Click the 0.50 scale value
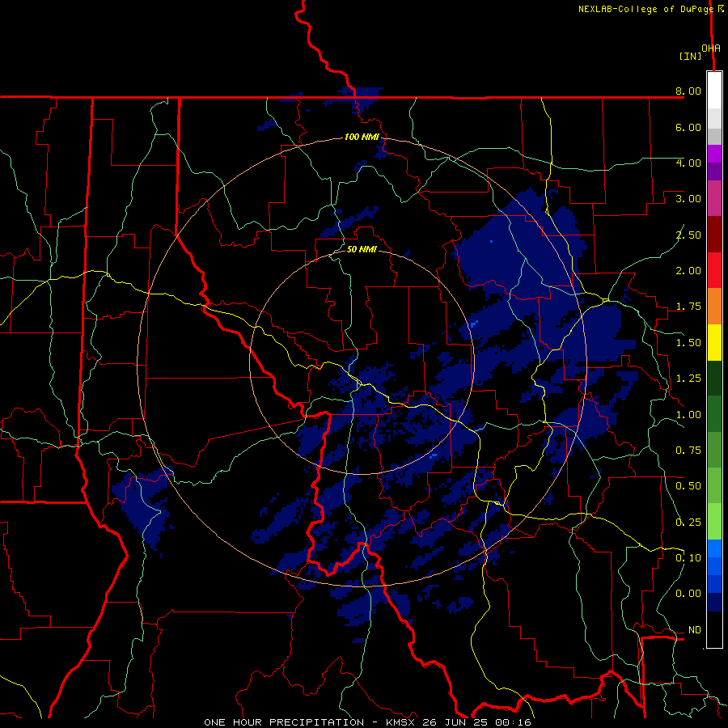The height and width of the screenshot is (728, 728). point(688,486)
